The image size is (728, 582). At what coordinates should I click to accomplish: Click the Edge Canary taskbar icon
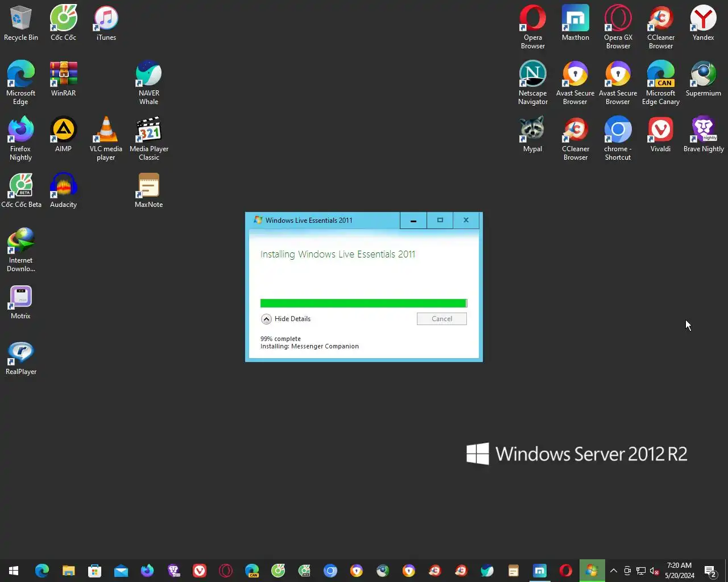pos(252,571)
